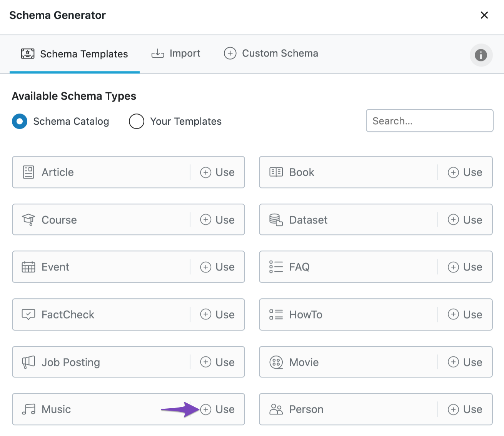The height and width of the screenshot is (436, 504).
Task: Click the Schema Generator title text
Action: pos(57,15)
